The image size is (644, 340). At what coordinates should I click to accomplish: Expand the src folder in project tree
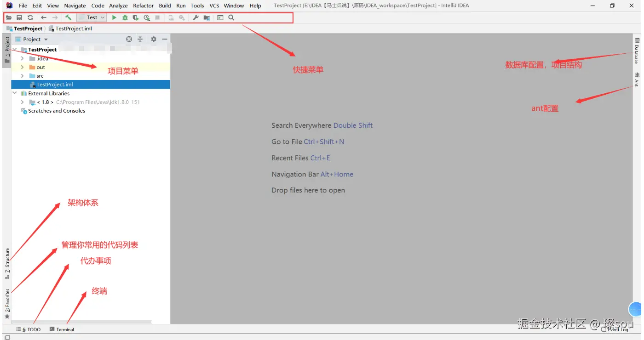[x=22, y=76]
